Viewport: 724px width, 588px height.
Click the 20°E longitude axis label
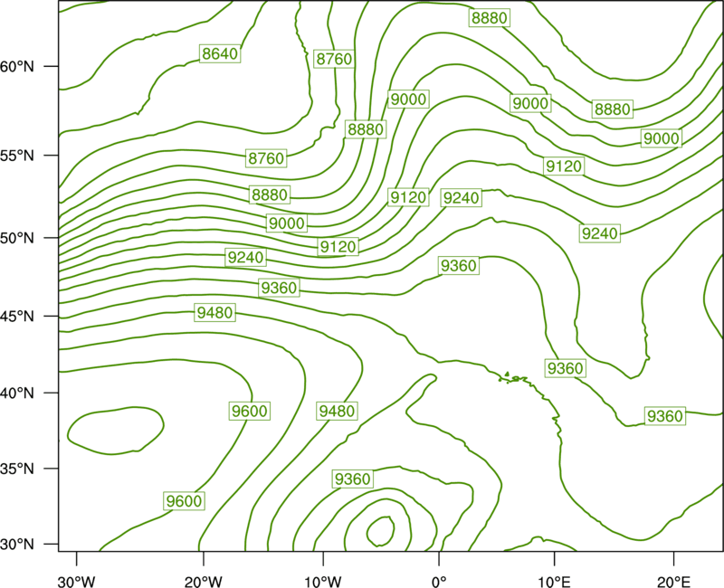pos(673,582)
